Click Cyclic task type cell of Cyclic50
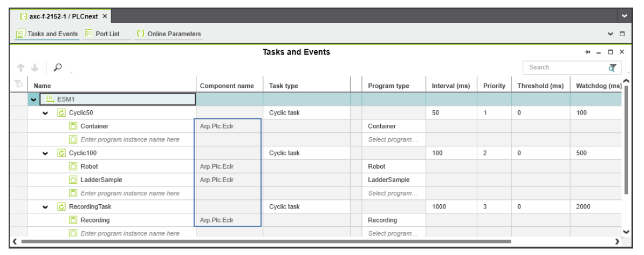Screen dimensions: 644x255 point(306,113)
